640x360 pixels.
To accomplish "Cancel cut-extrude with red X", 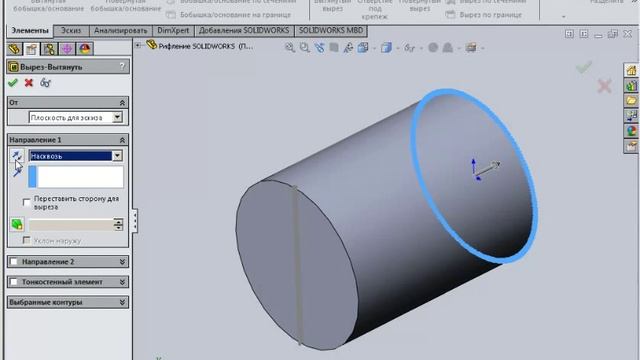I will 29,83.
